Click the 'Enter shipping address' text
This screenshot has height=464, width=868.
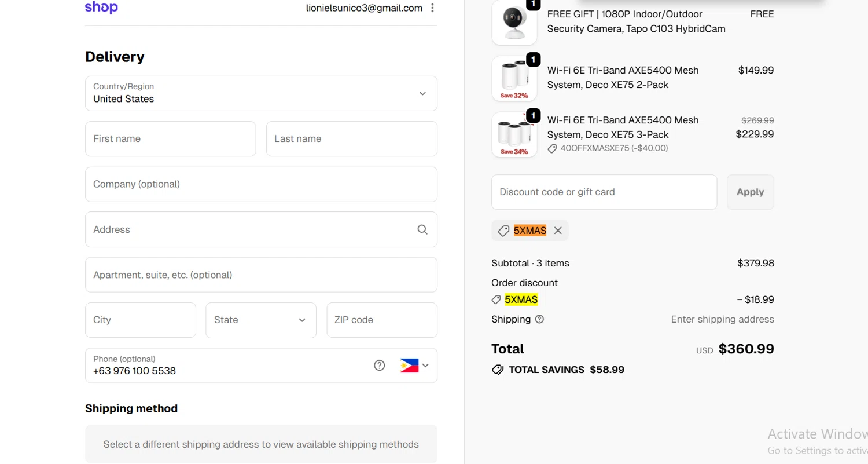(723, 319)
